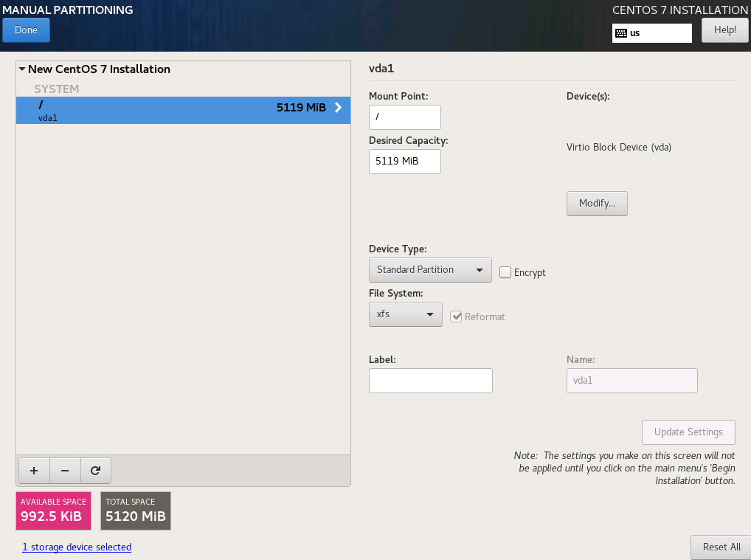Enable the Encrypt checkbox

[x=505, y=272]
